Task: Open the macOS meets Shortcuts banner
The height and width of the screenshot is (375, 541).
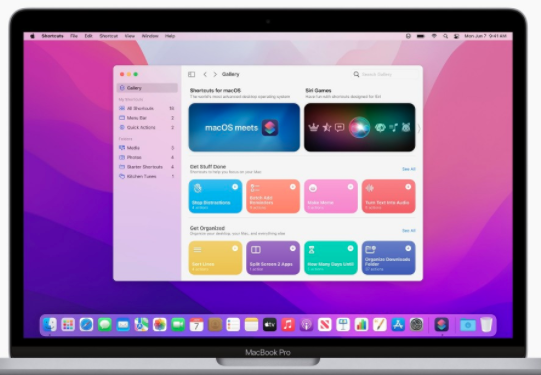Action: [x=244, y=127]
